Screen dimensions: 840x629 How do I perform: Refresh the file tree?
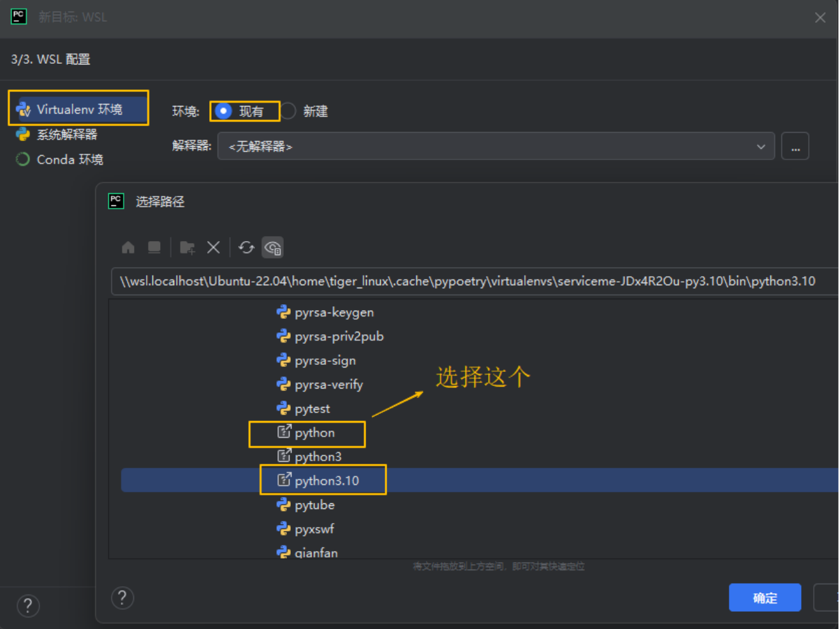coord(246,248)
